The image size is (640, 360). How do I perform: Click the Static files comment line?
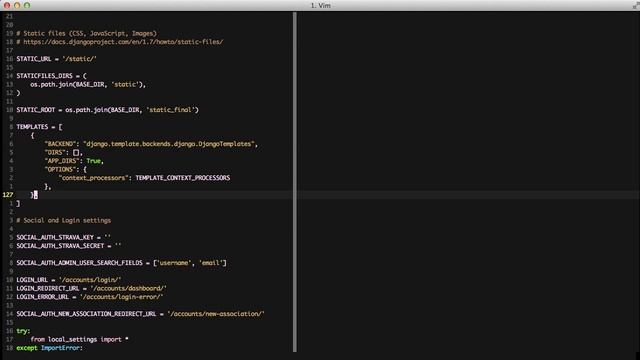tap(87, 33)
